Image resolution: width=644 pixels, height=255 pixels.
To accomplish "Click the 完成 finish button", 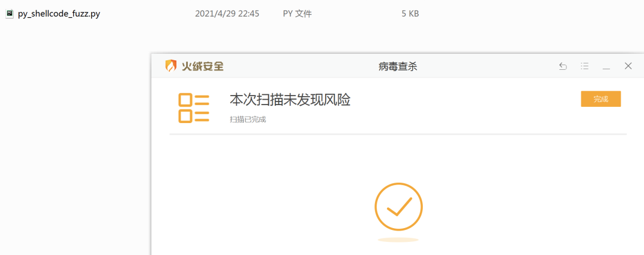I will pyautogui.click(x=601, y=99).
